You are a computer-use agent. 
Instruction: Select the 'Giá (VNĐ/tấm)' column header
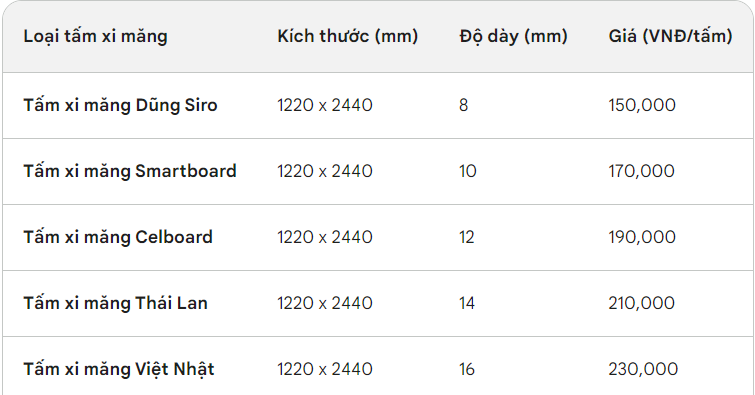click(x=670, y=37)
